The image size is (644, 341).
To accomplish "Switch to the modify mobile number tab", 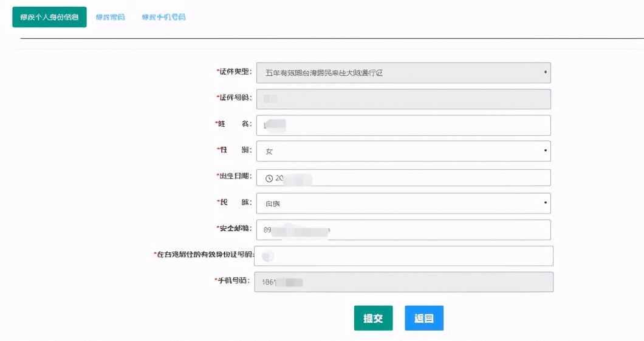I will [x=163, y=17].
